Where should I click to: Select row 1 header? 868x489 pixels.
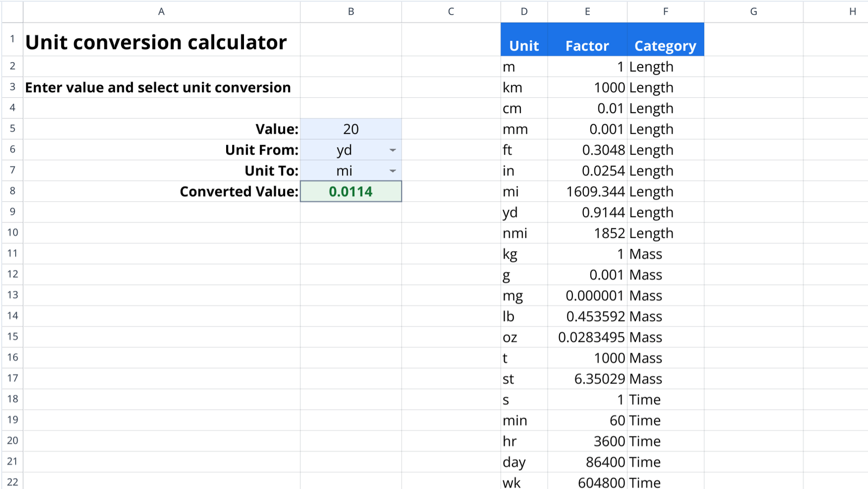coord(12,40)
